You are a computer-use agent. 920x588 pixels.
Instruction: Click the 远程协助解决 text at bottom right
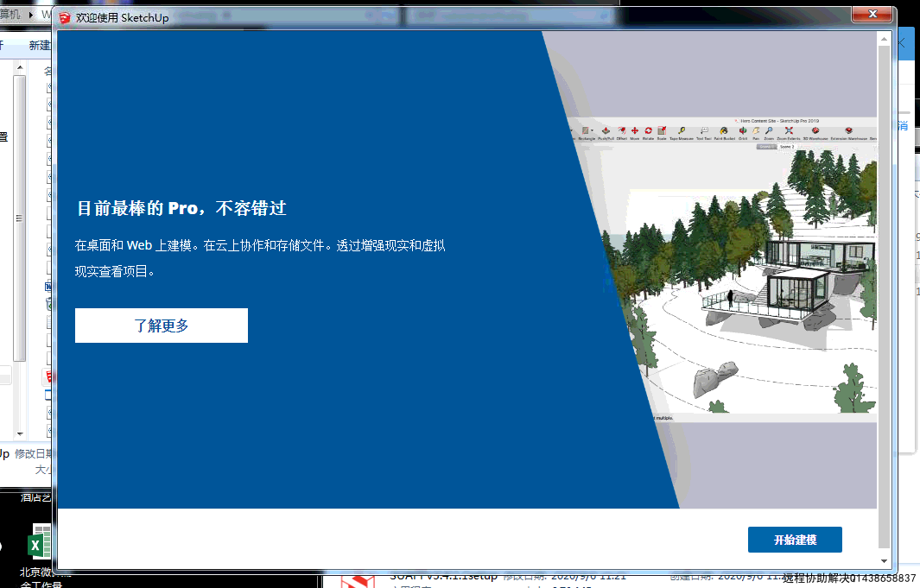(x=815, y=578)
